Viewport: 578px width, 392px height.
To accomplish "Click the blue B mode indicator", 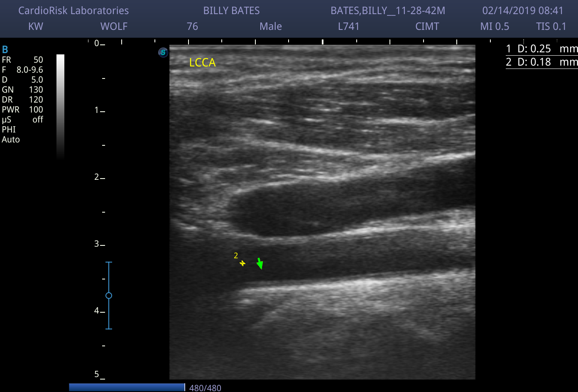I will coord(5,50).
